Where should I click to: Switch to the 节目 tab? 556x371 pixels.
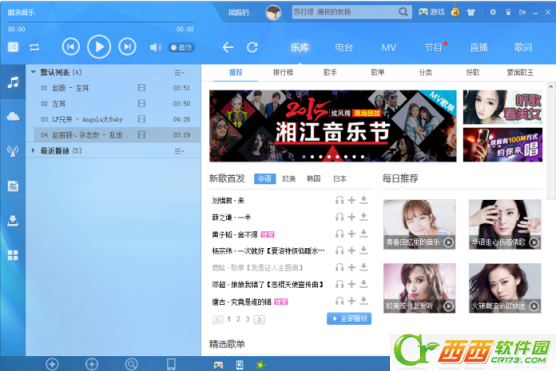(433, 48)
